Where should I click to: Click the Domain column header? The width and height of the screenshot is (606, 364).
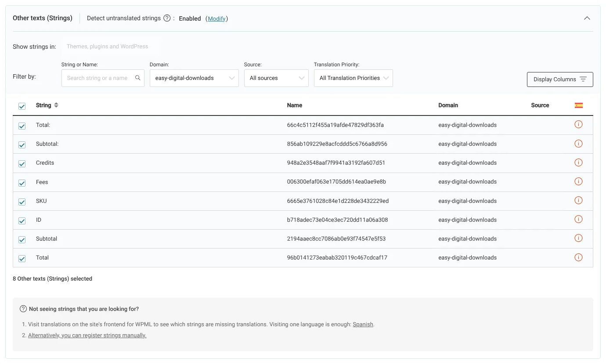point(448,105)
